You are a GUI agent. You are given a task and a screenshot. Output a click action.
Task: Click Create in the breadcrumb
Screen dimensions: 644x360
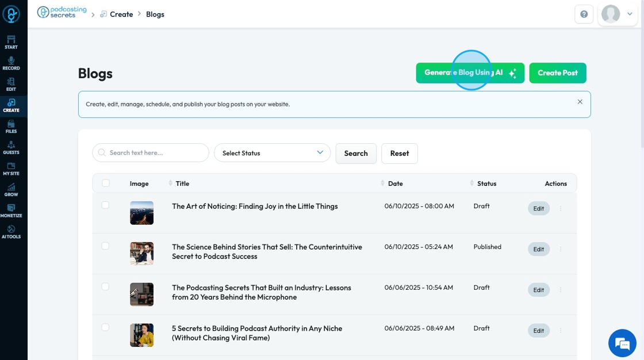pos(121,14)
